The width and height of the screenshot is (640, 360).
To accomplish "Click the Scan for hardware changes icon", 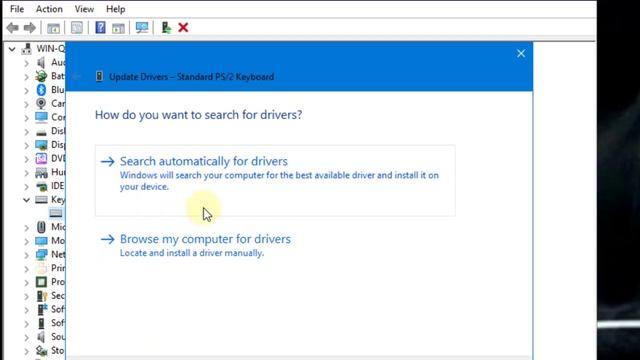I will click(x=142, y=28).
